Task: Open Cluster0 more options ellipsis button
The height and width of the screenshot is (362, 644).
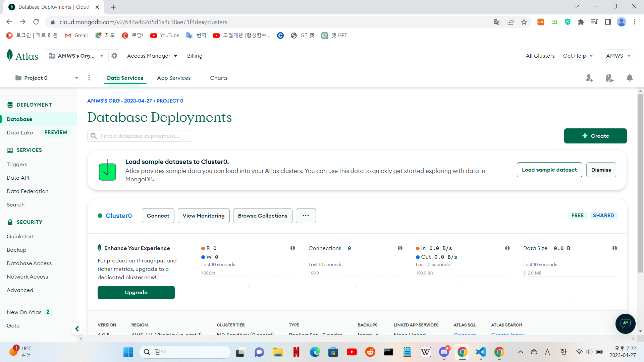Action: click(x=306, y=216)
